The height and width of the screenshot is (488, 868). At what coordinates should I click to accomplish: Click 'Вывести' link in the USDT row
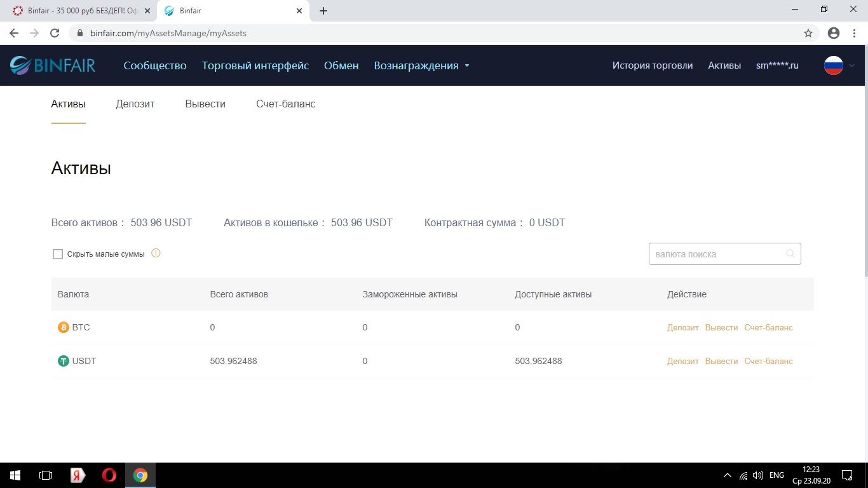721,362
